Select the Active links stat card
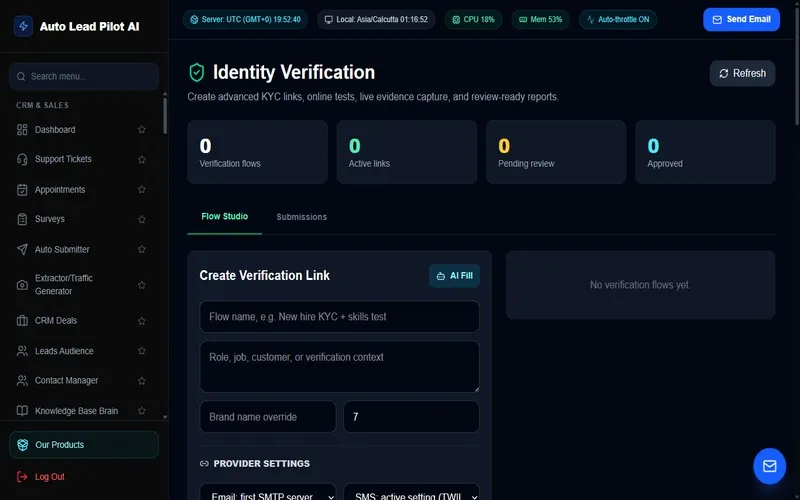800x500 pixels. coord(407,152)
